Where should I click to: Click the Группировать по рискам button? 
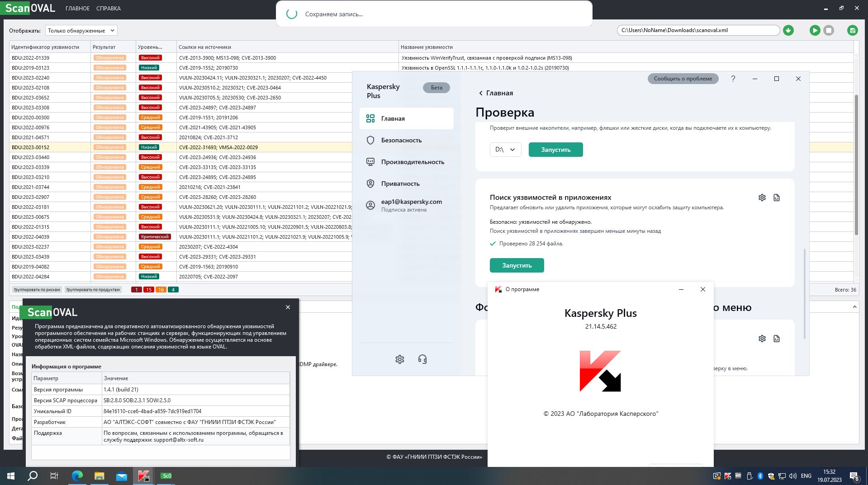[37, 290]
